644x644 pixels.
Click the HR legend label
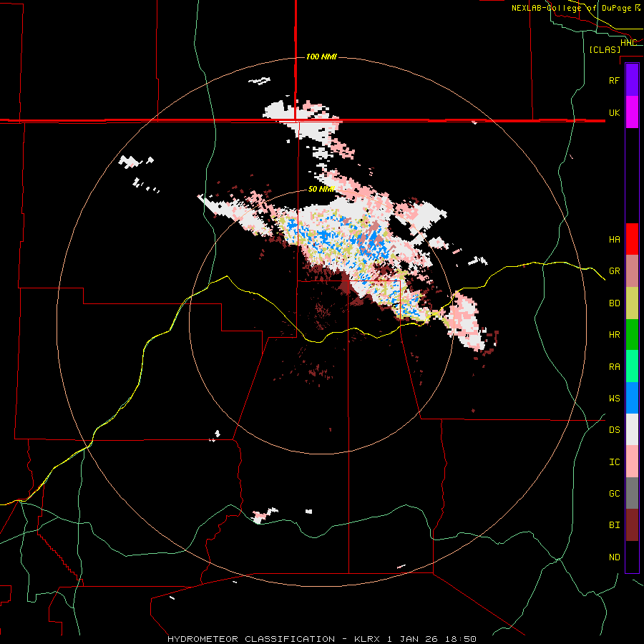pos(614,335)
